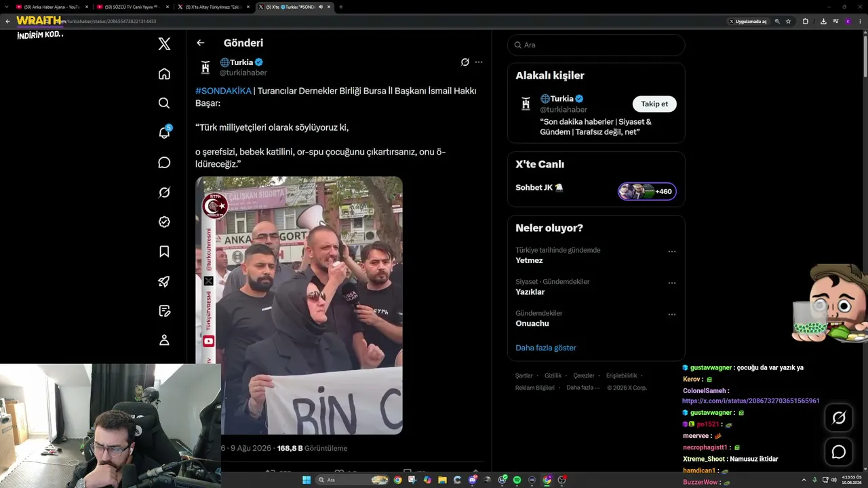Viewport: 868px width, 488px height.
Task: Open the Gizlilik footer link
Action: [x=553, y=375]
